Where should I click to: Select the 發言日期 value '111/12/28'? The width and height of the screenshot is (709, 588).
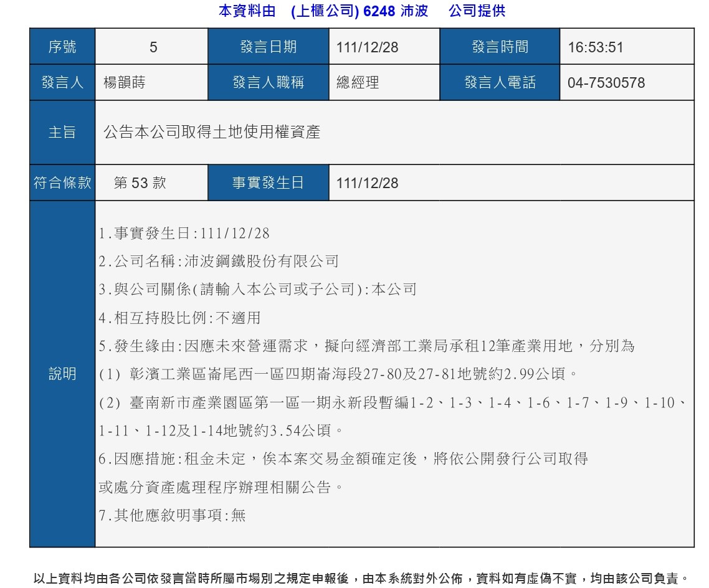(x=367, y=47)
